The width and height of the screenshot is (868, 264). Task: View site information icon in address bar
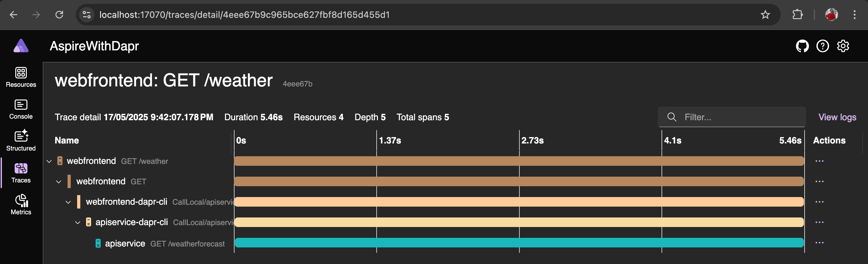pyautogui.click(x=87, y=14)
